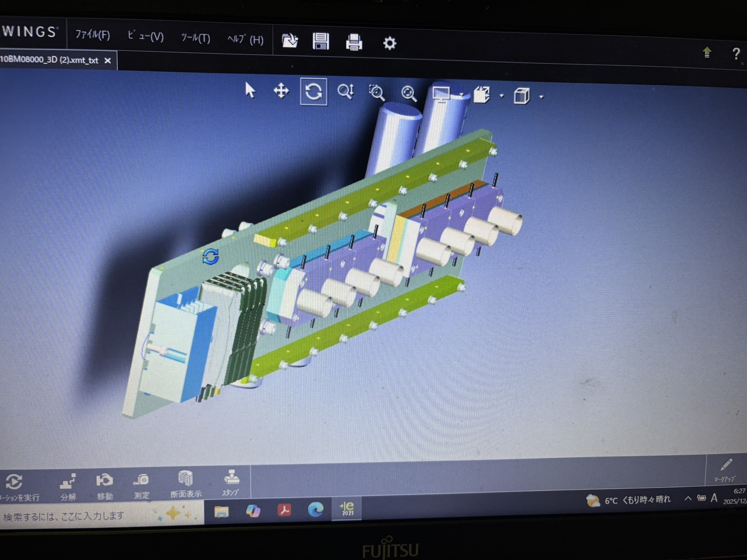Select the スタンプ stamp tool
This screenshot has width=747, height=560.
coord(231,483)
